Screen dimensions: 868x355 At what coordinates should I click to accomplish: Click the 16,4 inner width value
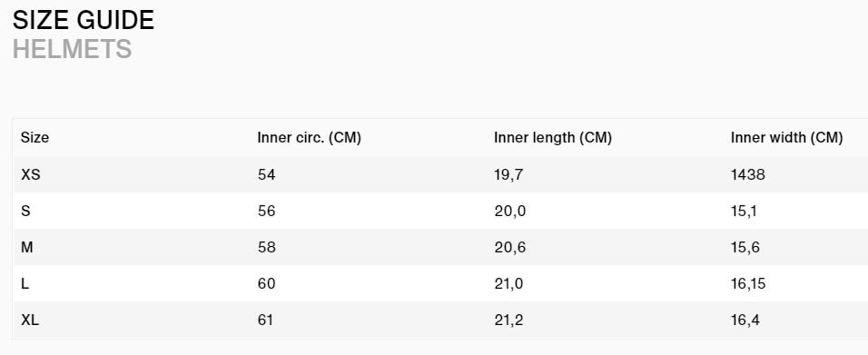745,320
